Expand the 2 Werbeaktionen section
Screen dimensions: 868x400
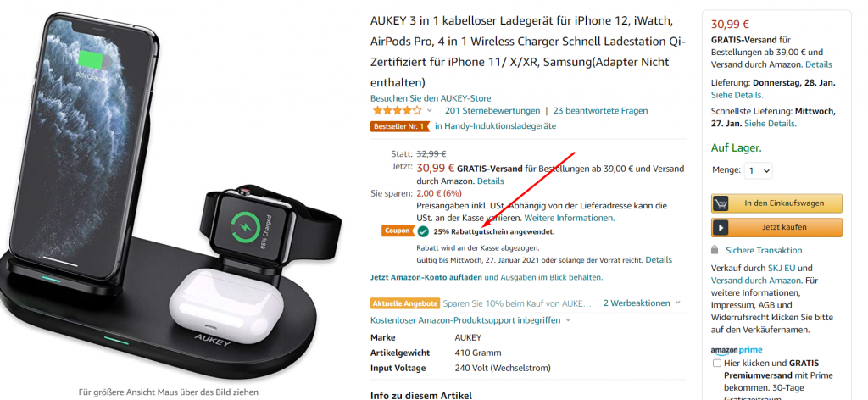pyautogui.click(x=642, y=303)
